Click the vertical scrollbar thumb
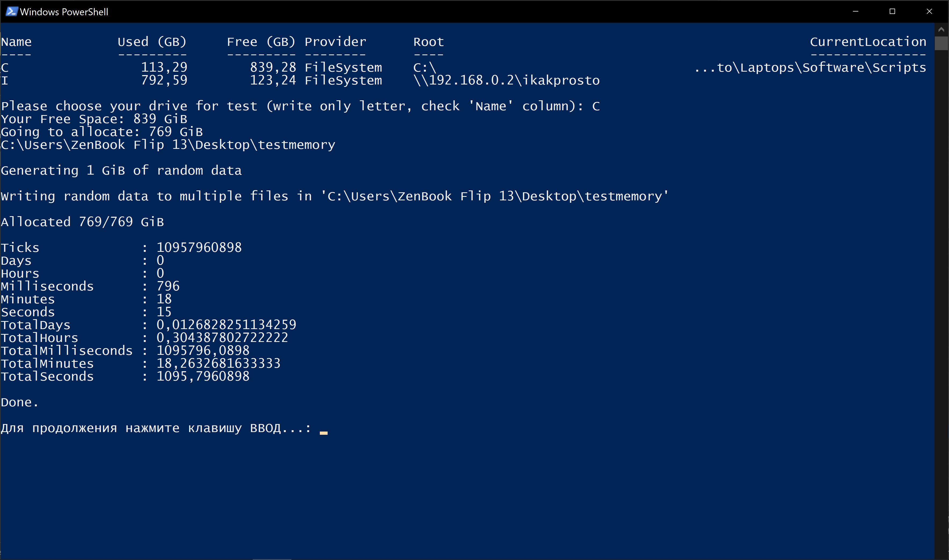The width and height of the screenshot is (949, 560). click(941, 43)
